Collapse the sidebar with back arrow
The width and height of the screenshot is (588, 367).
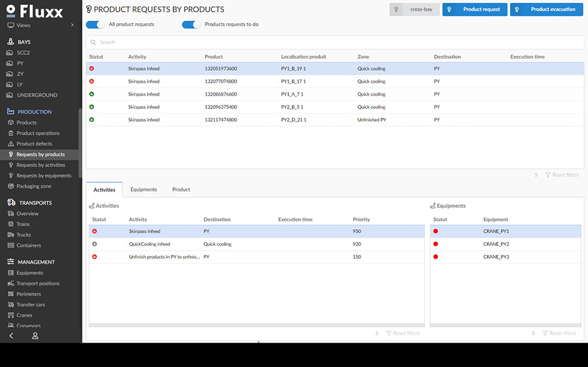pyautogui.click(x=11, y=336)
